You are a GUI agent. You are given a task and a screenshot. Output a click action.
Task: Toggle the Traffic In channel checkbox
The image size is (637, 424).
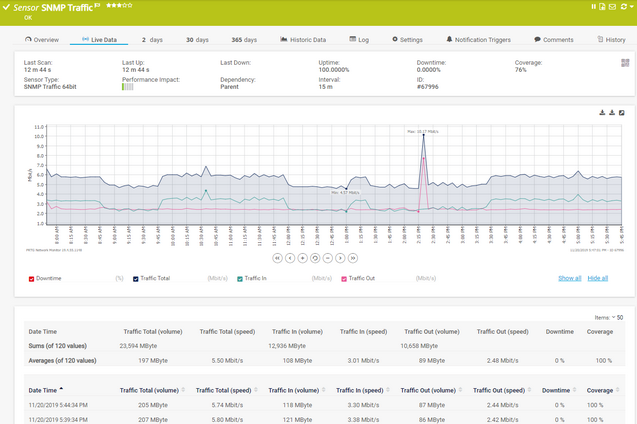(240, 279)
